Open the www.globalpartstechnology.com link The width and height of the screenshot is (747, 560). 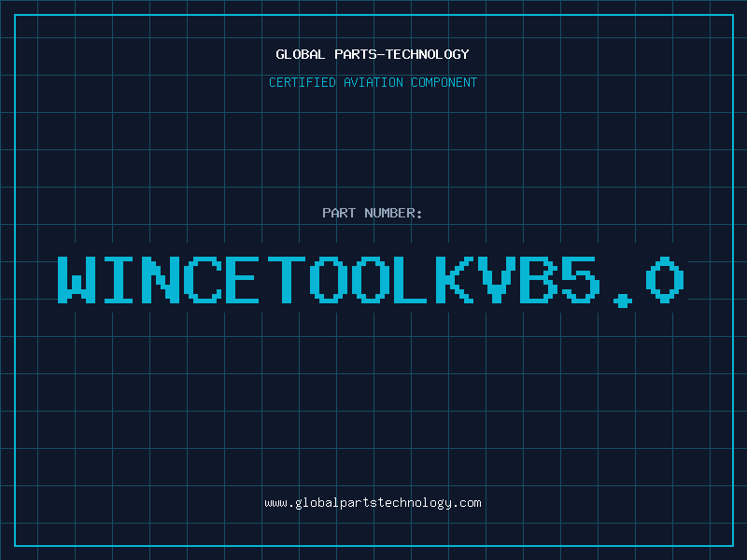[x=373, y=503]
